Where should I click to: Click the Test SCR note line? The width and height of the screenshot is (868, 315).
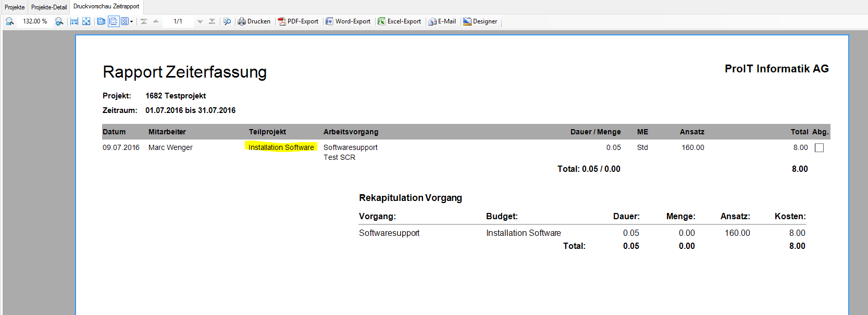[x=339, y=157]
